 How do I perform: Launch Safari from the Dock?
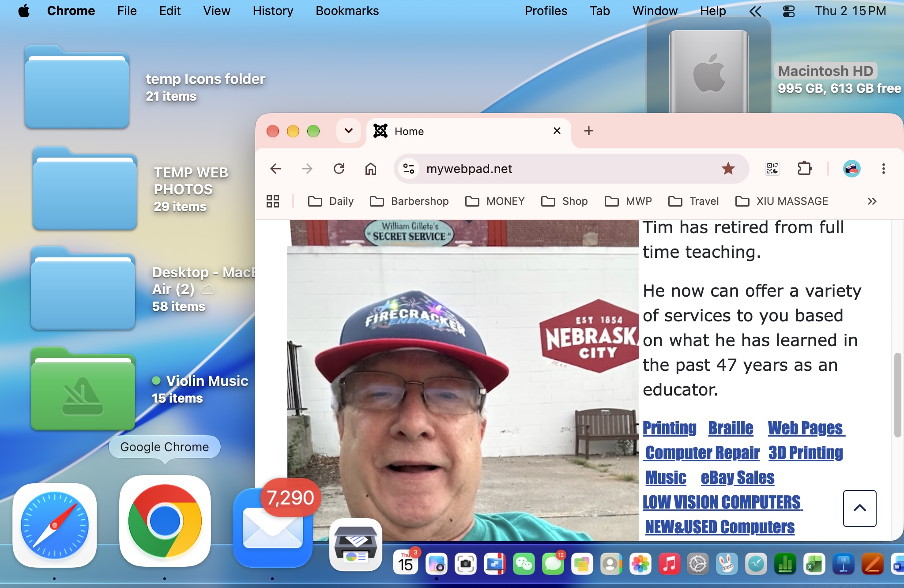[55, 525]
